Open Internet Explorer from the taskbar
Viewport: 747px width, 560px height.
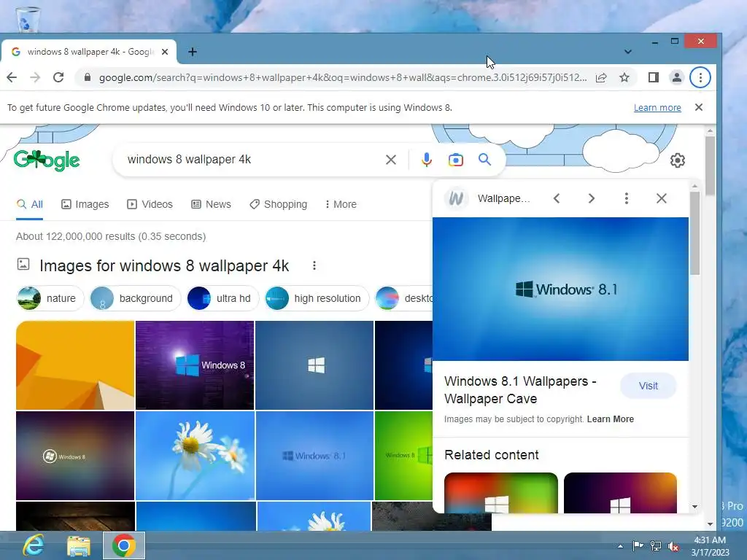(x=34, y=545)
